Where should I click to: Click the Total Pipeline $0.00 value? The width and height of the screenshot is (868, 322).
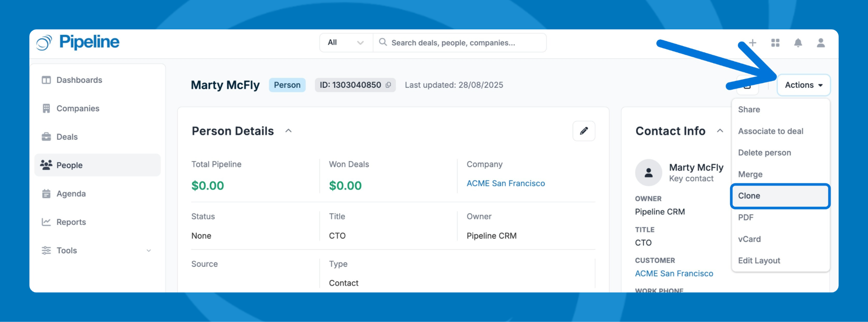click(208, 185)
